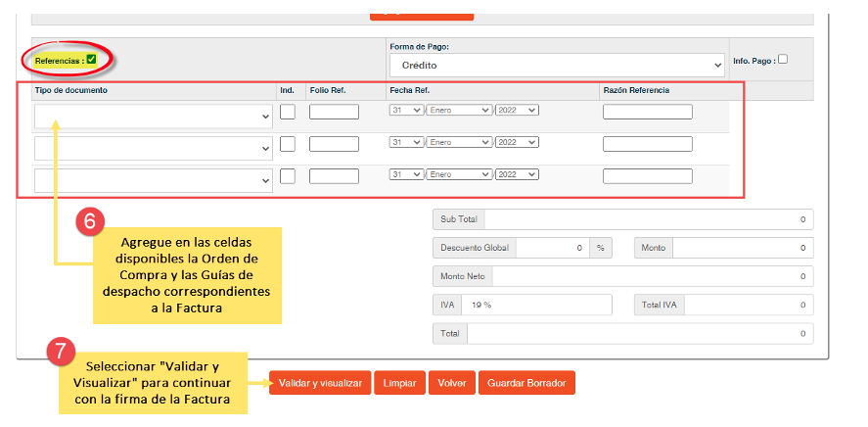Click the Limpiar button
The image size is (868, 427).
(x=399, y=383)
